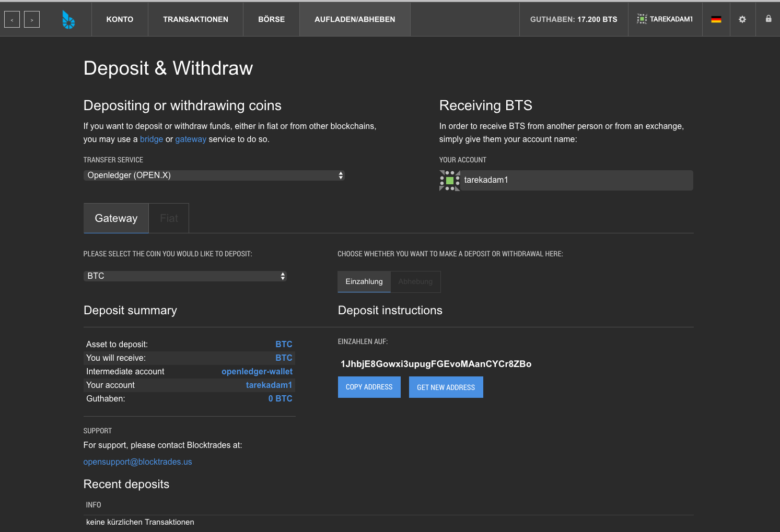
Task: Open the Transfer Service Openledger dropdown
Action: point(214,175)
